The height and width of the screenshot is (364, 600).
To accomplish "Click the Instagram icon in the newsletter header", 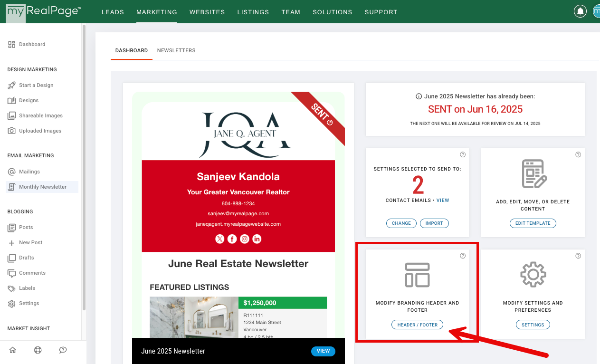I will 244,239.
